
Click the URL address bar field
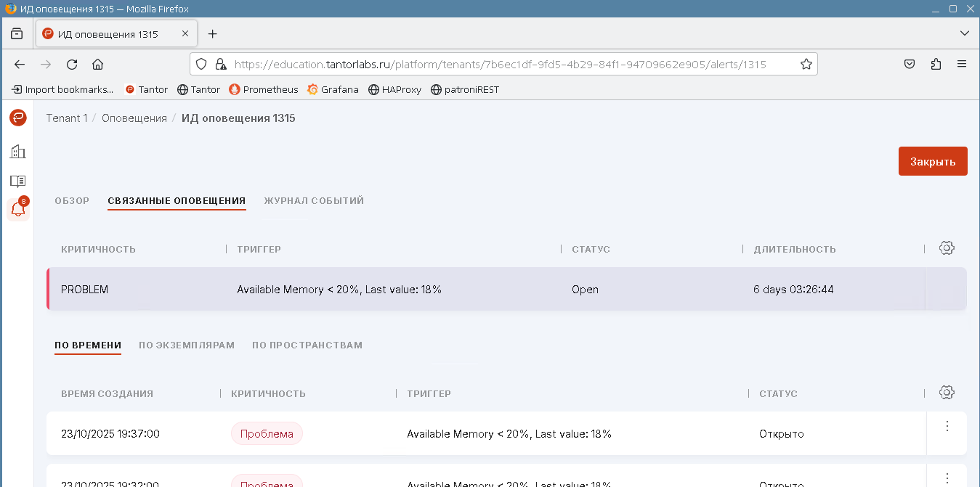(500, 64)
